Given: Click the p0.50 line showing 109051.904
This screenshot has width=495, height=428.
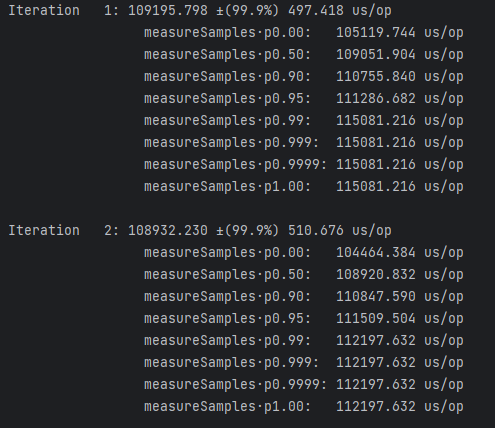Looking at the screenshot, I should 304,55.
